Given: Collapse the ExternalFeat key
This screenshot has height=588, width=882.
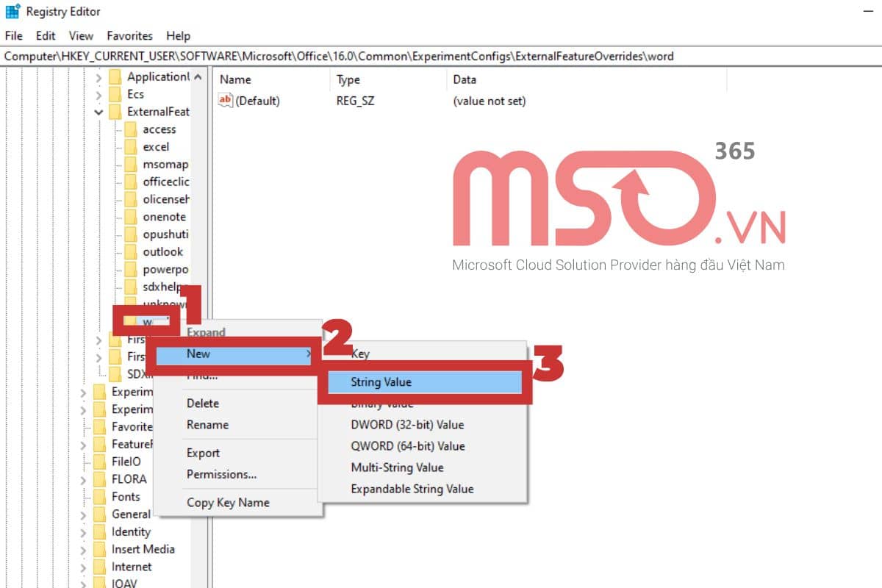Looking at the screenshot, I should click(x=98, y=112).
